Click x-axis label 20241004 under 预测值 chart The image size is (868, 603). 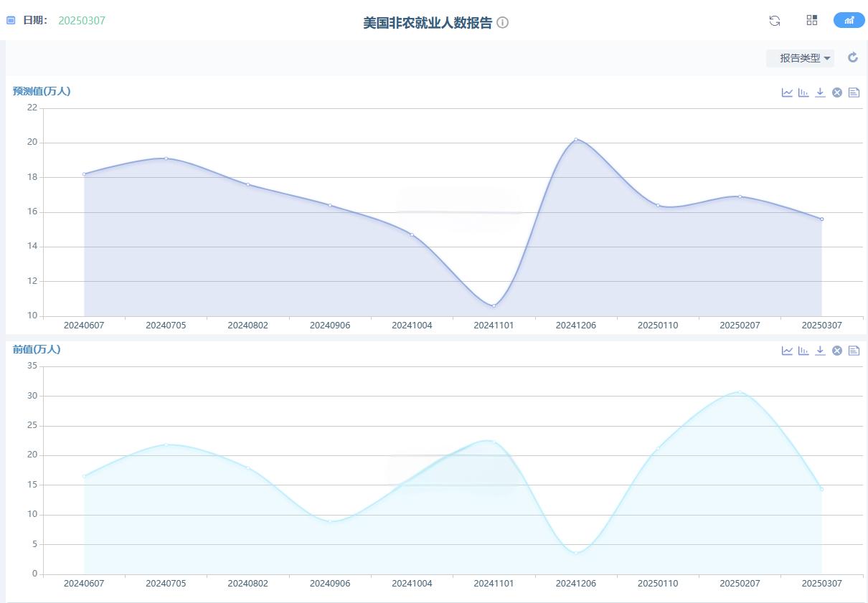click(412, 326)
